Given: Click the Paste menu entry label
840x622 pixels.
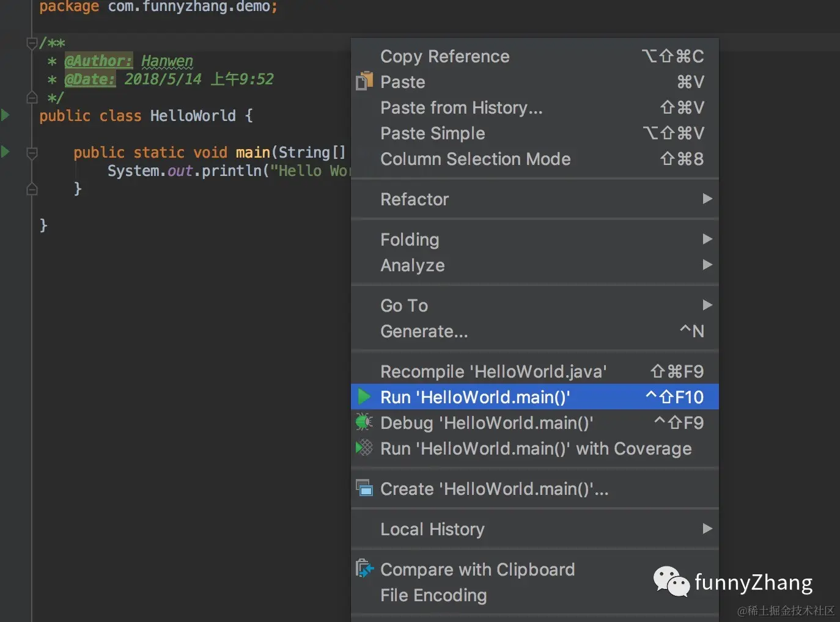Looking at the screenshot, I should (403, 82).
